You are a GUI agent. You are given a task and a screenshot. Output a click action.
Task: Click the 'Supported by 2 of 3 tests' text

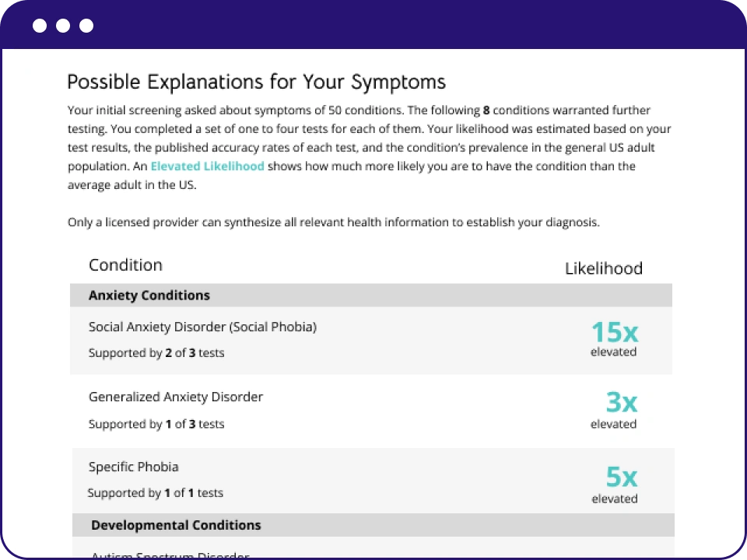(156, 353)
